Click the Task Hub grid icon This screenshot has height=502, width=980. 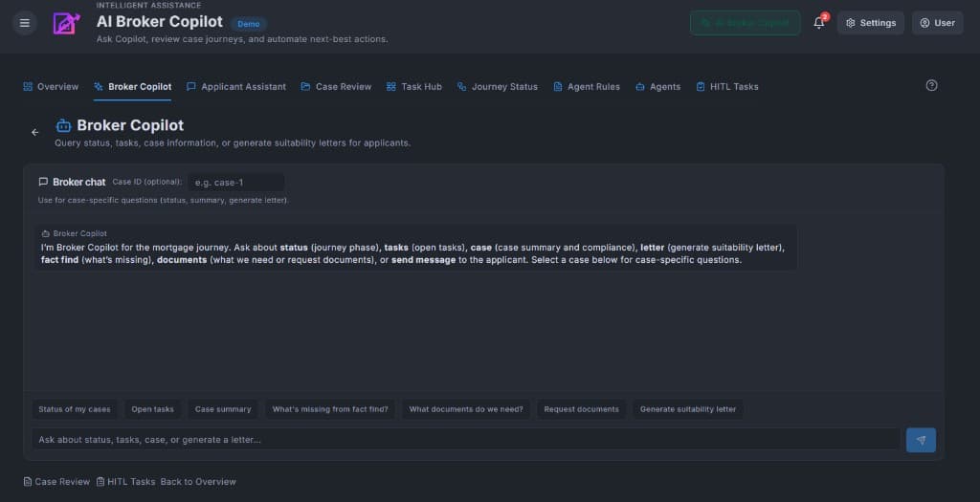pos(391,87)
